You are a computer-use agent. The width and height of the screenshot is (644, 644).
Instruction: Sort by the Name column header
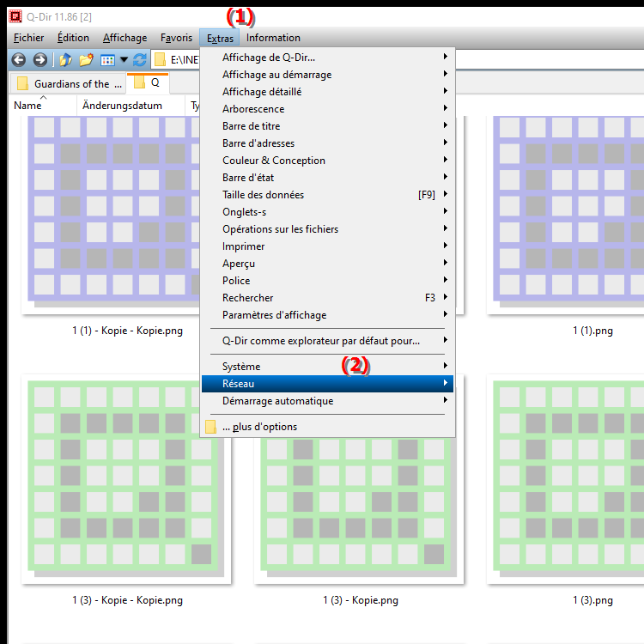43,106
